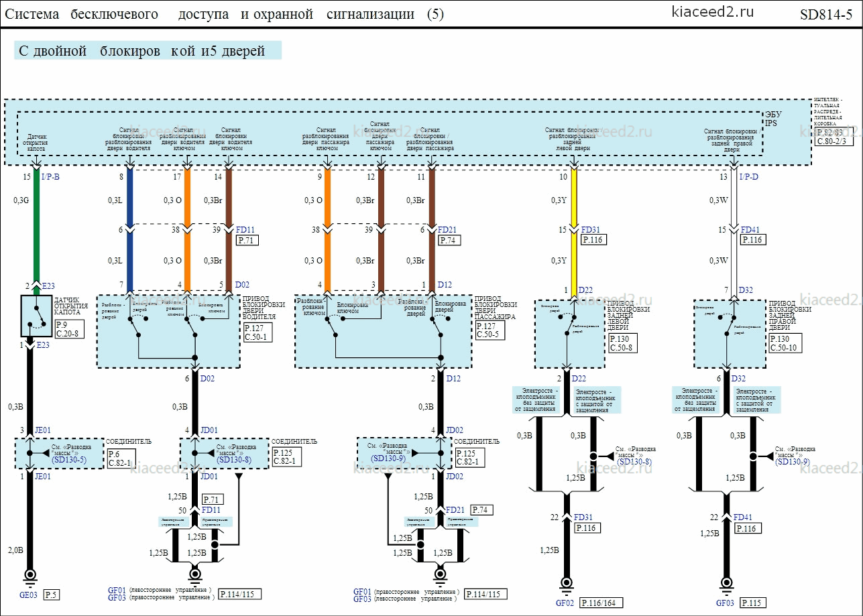Open the (SD130-5) ground distribution link
Viewport: 863px width, 616px height.
click(68, 460)
